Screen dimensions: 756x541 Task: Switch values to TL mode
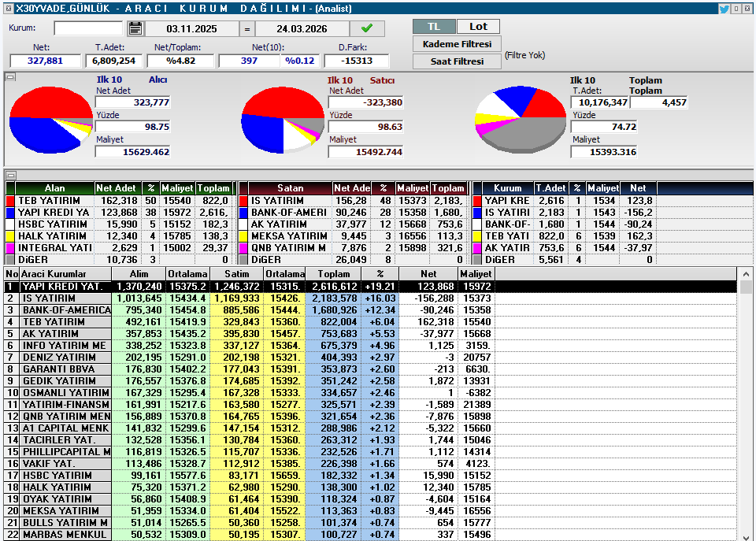434,27
